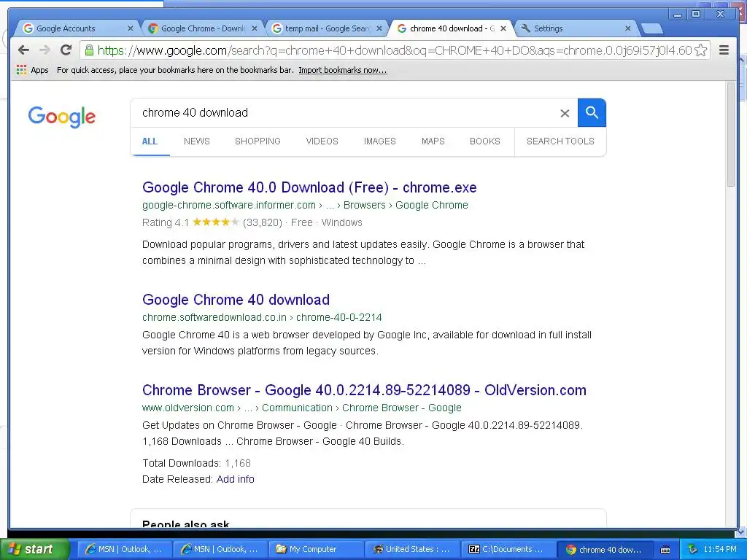This screenshot has height=560, width=747.
Task: Clear the search box with the X
Action: coord(565,113)
